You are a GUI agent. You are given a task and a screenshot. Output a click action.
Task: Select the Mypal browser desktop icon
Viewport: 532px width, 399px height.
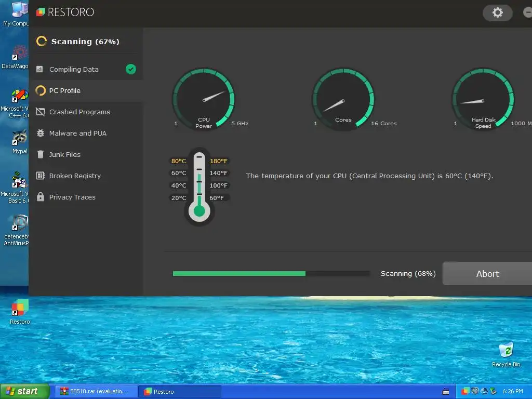pyautogui.click(x=20, y=142)
